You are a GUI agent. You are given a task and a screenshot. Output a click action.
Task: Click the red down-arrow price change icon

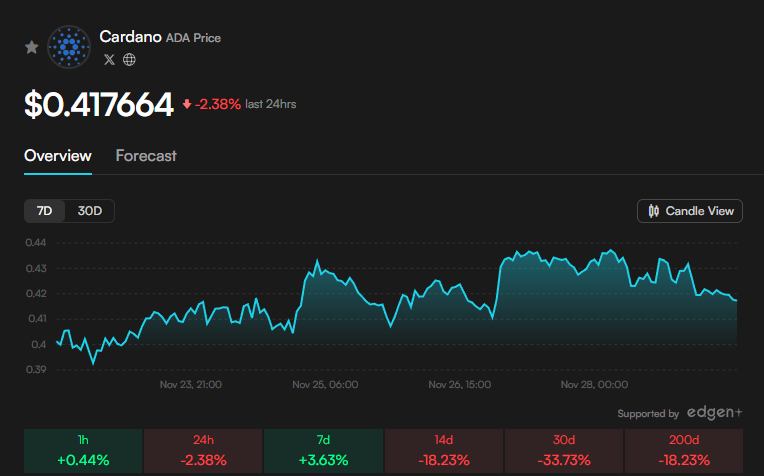coord(187,104)
